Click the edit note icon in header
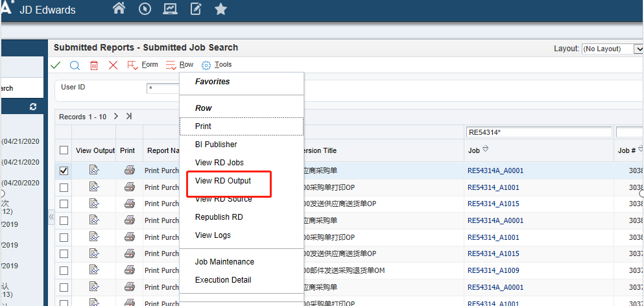 pos(195,8)
